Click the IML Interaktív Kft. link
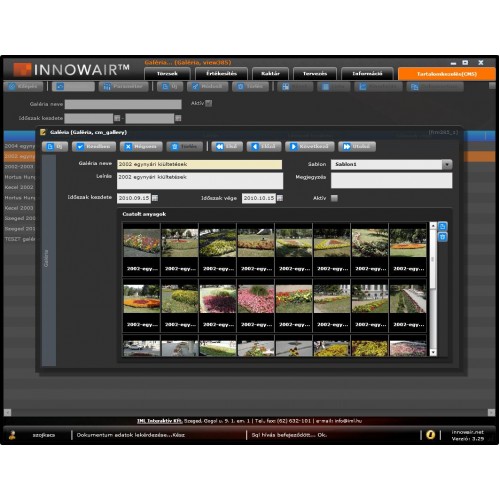The width and height of the screenshot is (500, 500). [x=160, y=421]
